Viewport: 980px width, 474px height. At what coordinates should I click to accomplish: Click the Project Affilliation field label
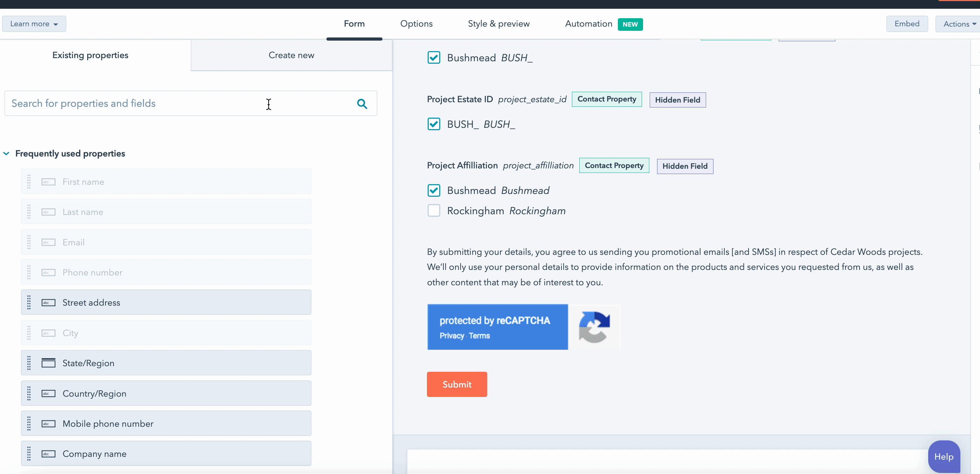coord(462,165)
